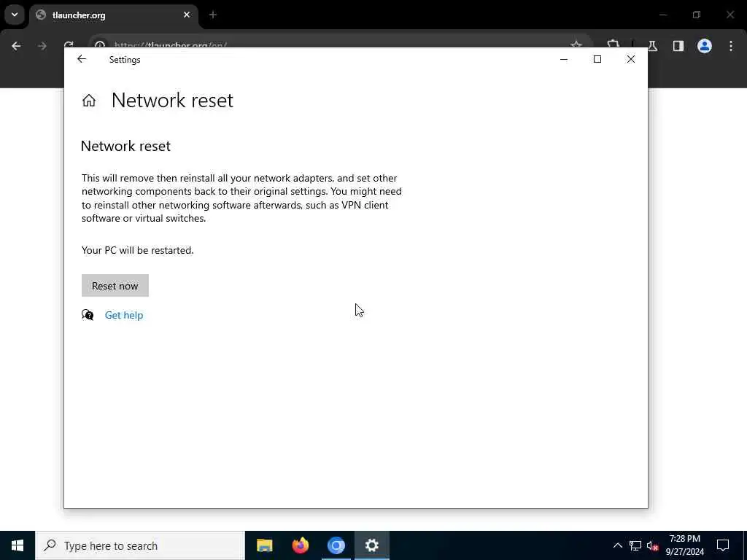The width and height of the screenshot is (747, 560).
Task: Go back using the Settings back arrow
Action: pos(82,59)
